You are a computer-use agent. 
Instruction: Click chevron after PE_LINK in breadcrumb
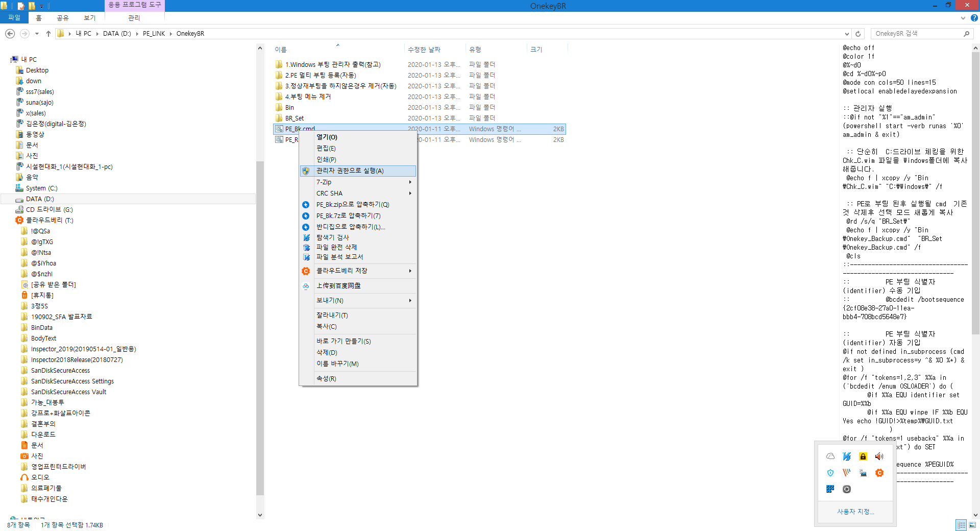(x=171, y=34)
